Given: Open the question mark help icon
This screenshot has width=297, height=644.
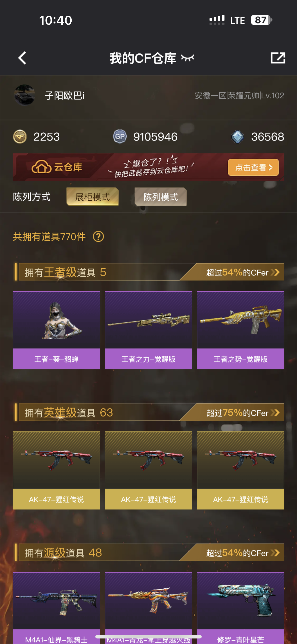Looking at the screenshot, I should pos(98,237).
